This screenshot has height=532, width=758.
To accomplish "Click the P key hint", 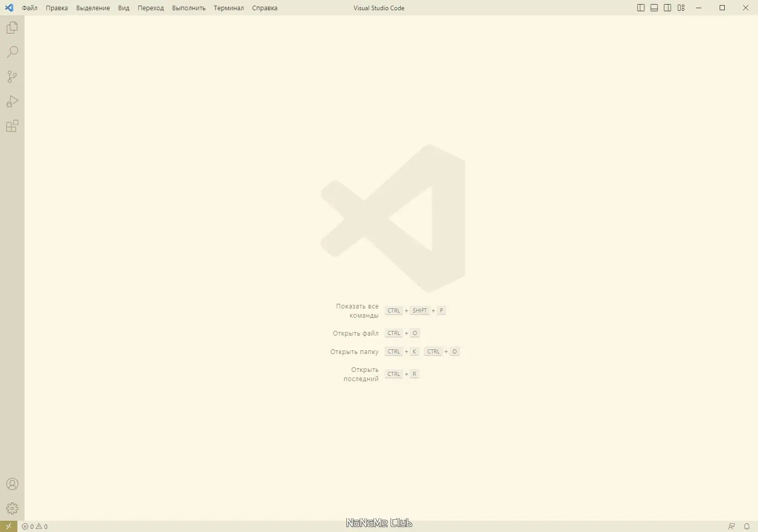I will pyautogui.click(x=441, y=311).
